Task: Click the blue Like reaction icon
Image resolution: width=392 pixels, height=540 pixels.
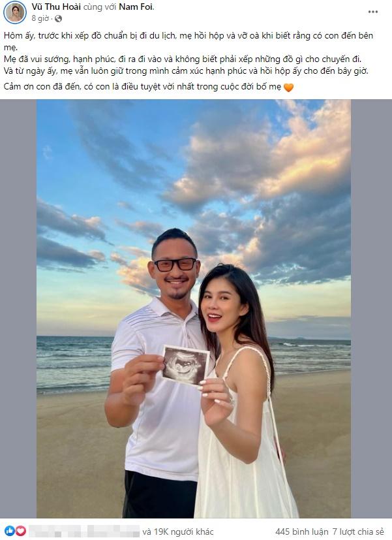Action: (10, 531)
